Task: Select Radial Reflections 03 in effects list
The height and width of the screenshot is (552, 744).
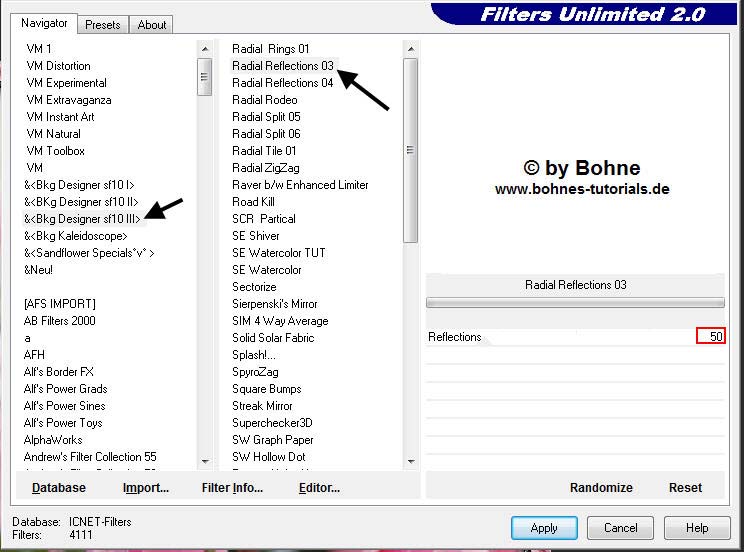Action: coord(283,66)
